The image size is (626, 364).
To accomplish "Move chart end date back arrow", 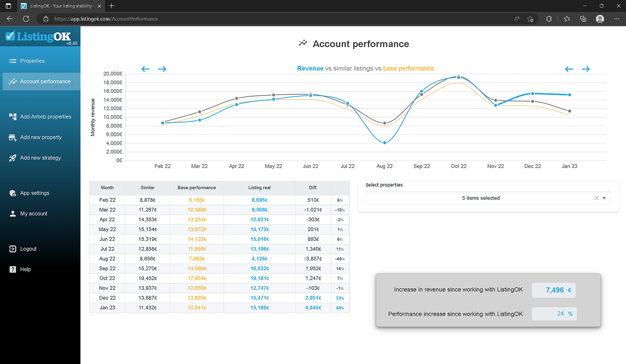I will [x=569, y=69].
